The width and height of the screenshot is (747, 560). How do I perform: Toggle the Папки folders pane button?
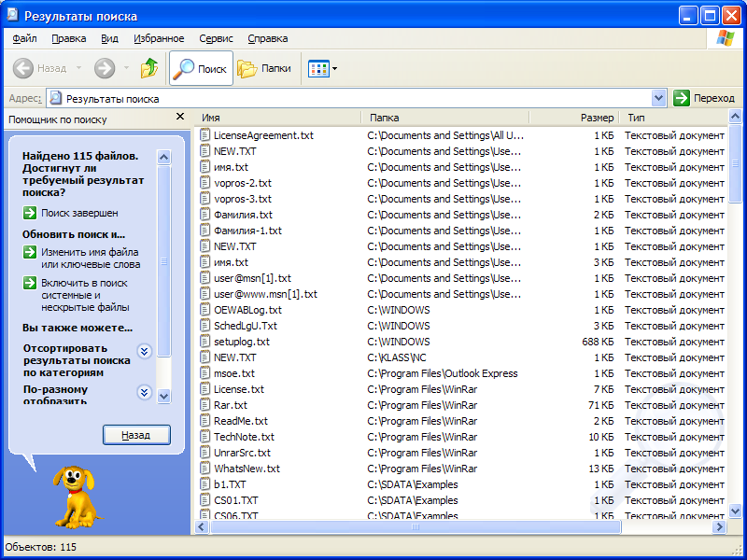(x=264, y=68)
